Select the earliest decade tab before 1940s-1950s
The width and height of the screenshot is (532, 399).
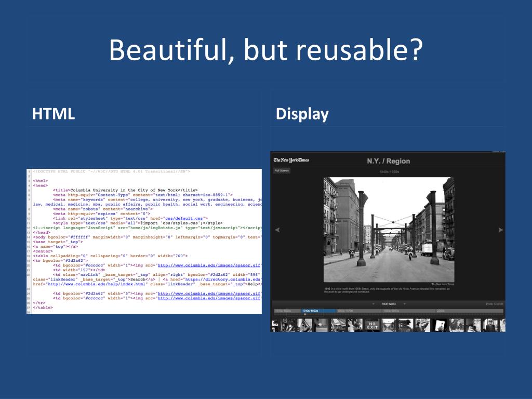click(287, 311)
